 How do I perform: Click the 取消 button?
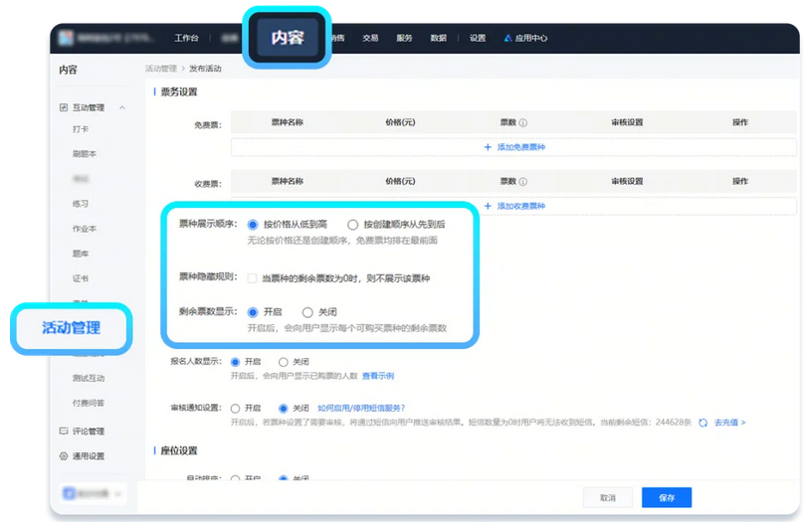pyautogui.click(x=607, y=497)
